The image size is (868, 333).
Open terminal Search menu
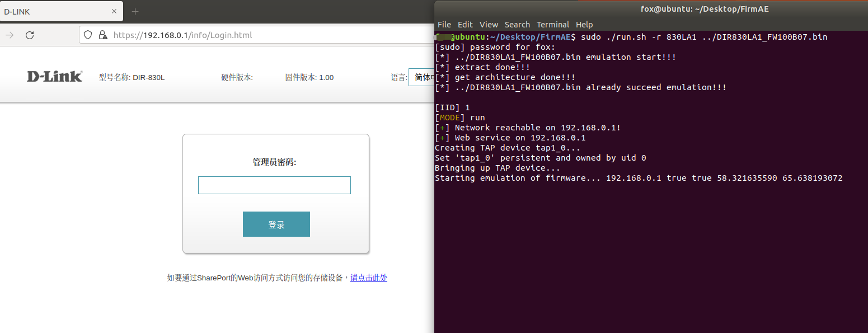point(517,25)
